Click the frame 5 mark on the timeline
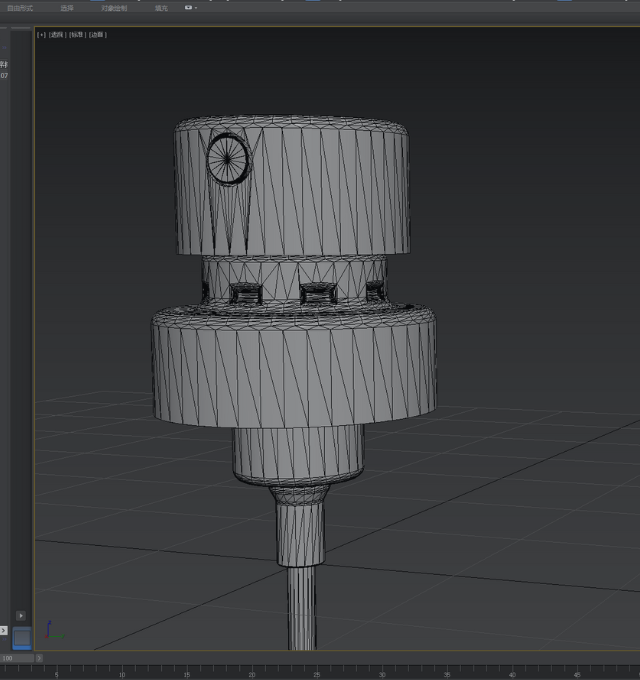 [56, 674]
